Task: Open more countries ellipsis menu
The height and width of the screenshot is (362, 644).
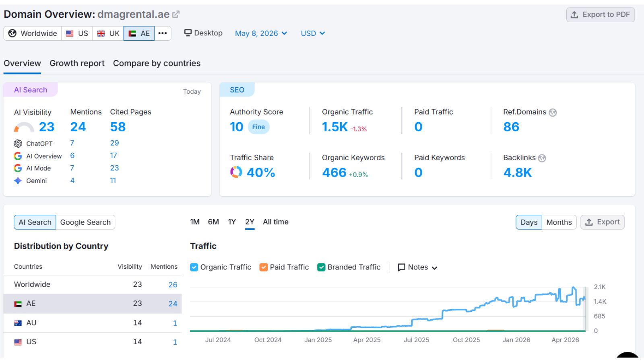Action: (x=163, y=33)
